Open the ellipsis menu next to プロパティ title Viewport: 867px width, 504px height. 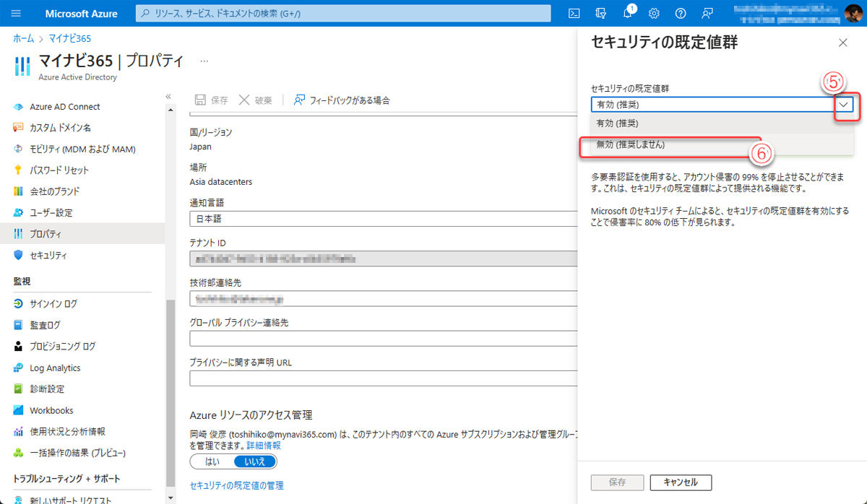coord(204,61)
